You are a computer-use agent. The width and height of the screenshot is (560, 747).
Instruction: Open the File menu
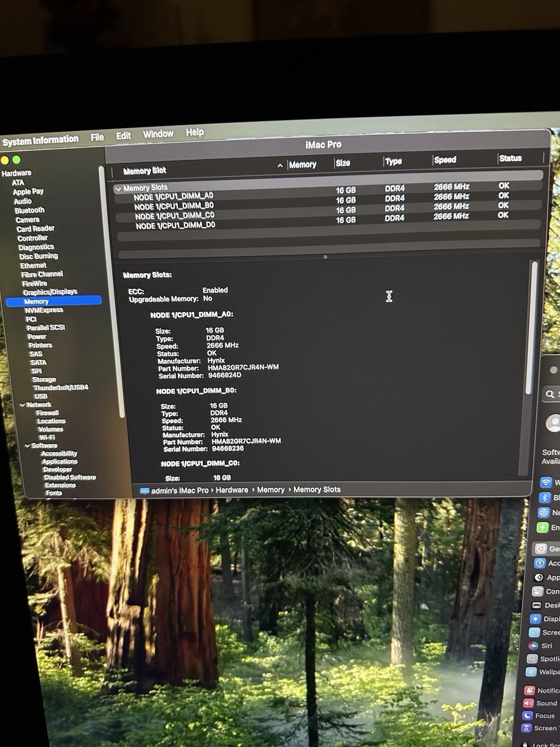pos(97,137)
